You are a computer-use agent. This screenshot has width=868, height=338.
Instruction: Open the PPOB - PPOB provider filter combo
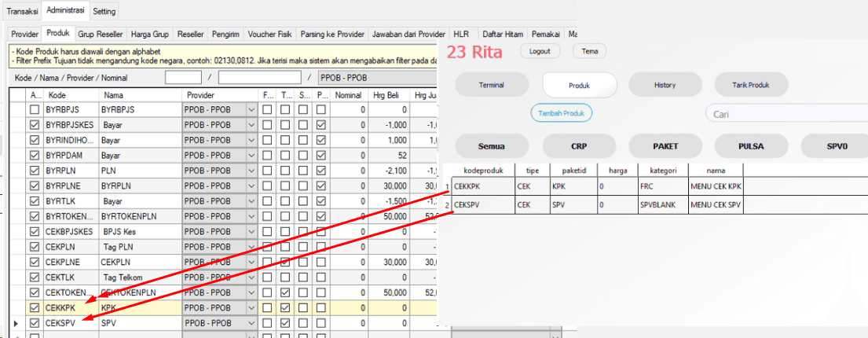point(376,78)
